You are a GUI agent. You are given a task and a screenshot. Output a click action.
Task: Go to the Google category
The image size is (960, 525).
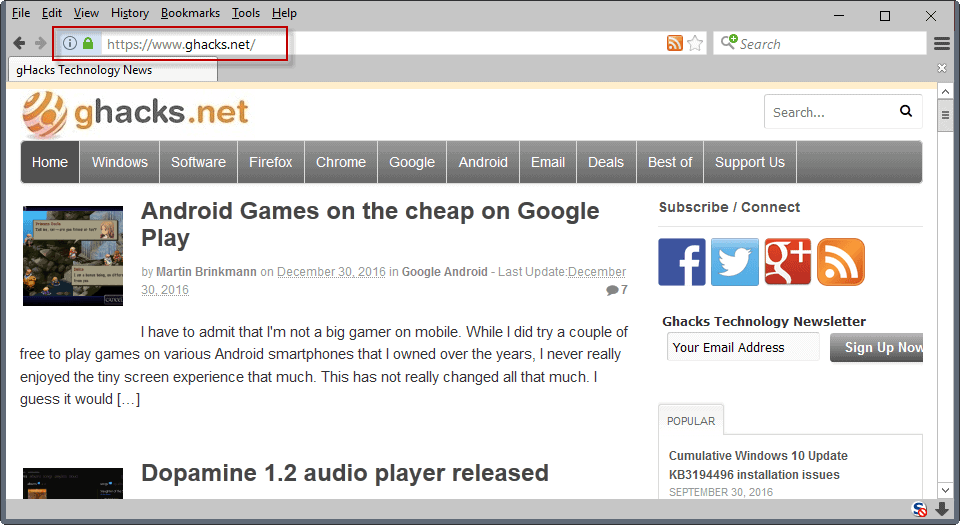(412, 162)
